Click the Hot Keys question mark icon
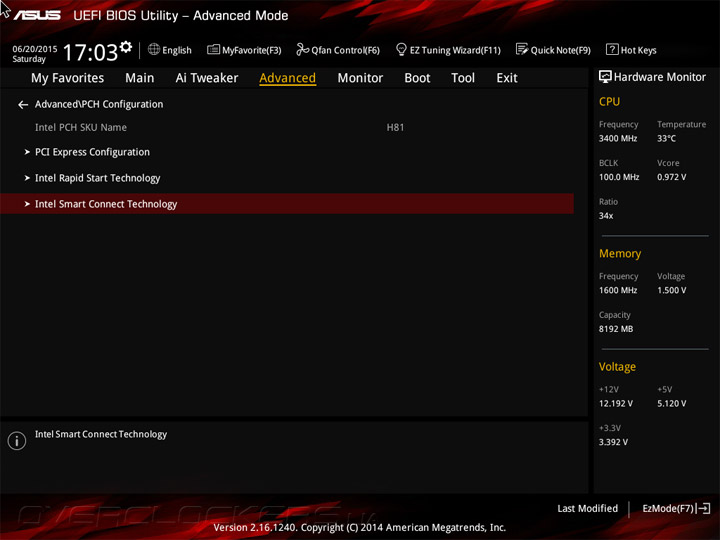Image resolution: width=720 pixels, height=540 pixels. tap(612, 49)
